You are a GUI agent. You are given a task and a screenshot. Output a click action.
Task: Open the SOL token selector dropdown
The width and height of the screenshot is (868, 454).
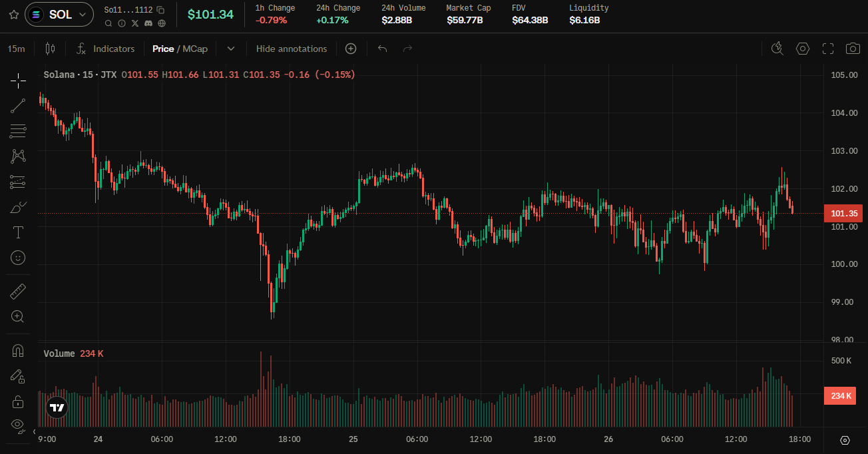click(x=59, y=14)
